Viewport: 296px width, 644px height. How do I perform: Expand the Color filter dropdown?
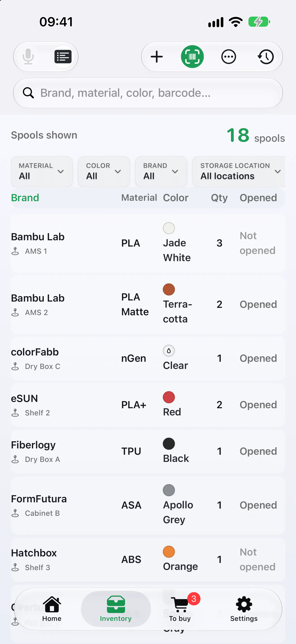click(104, 172)
